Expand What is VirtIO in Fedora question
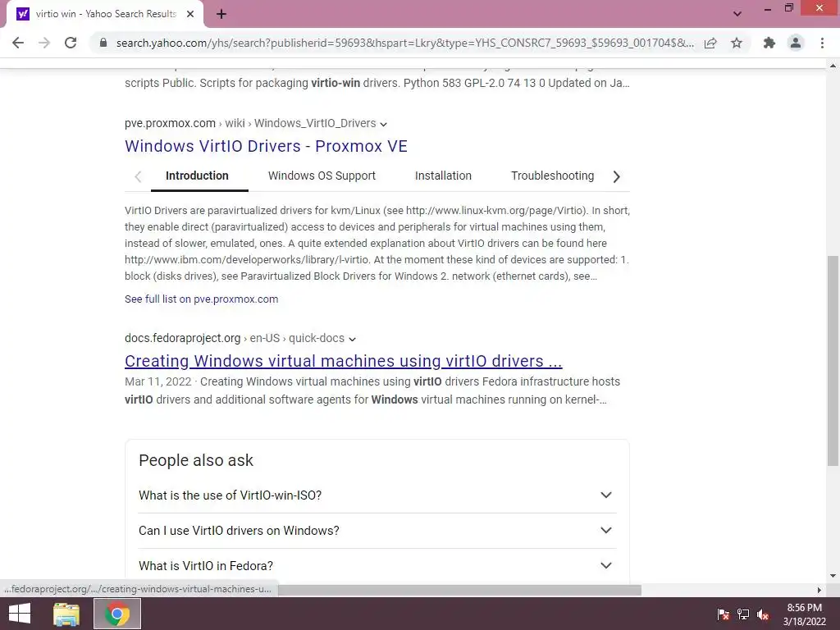This screenshot has height=630, width=840. click(x=377, y=566)
